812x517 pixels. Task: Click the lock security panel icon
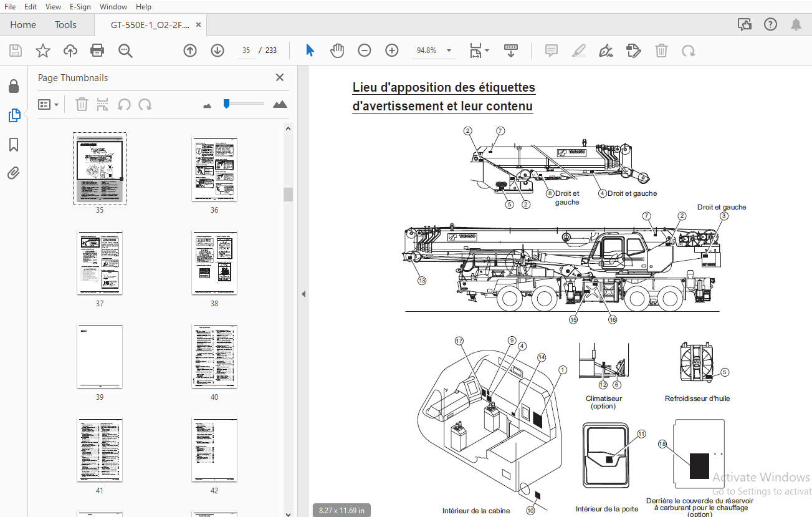tap(14, 86)
